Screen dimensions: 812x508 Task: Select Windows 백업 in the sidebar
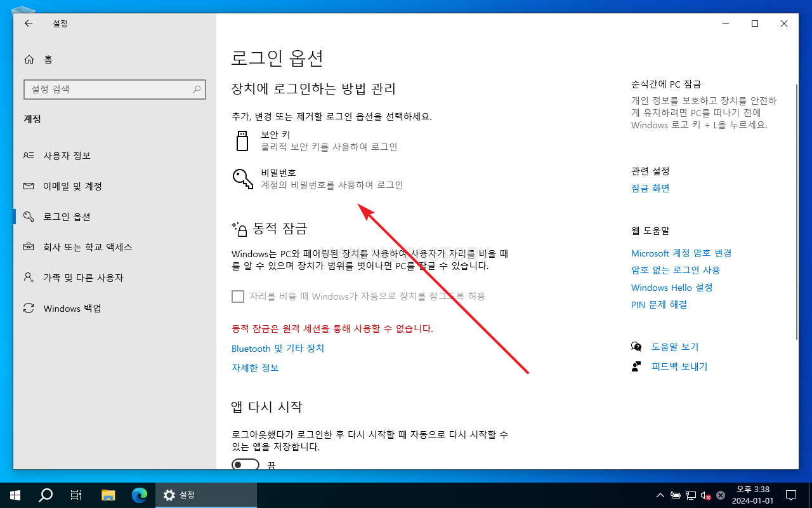(x=70, y=308)
